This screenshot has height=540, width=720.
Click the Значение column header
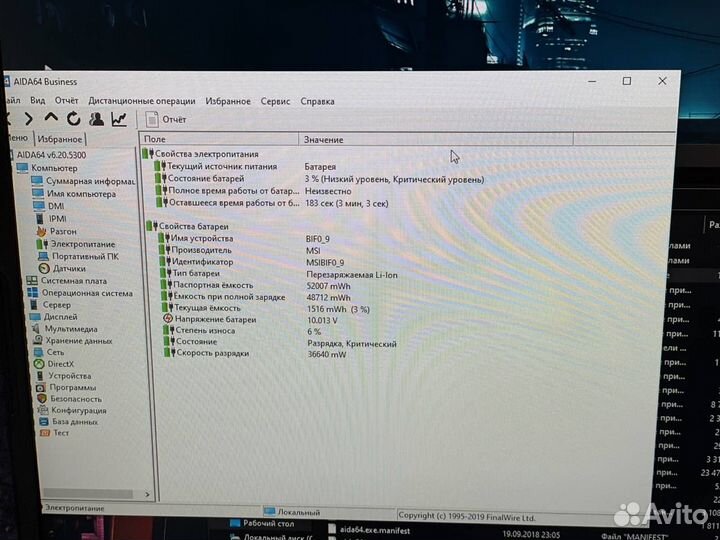(436, 140)
